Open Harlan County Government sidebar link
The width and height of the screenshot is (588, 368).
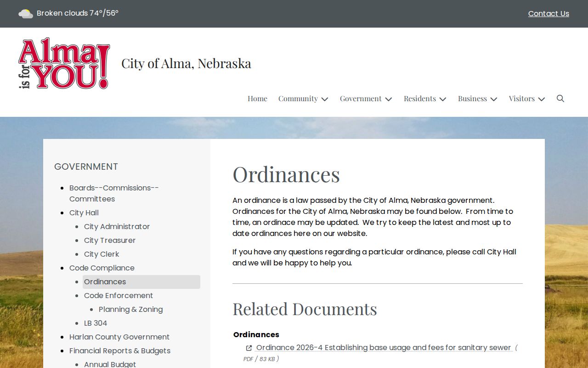119,337
